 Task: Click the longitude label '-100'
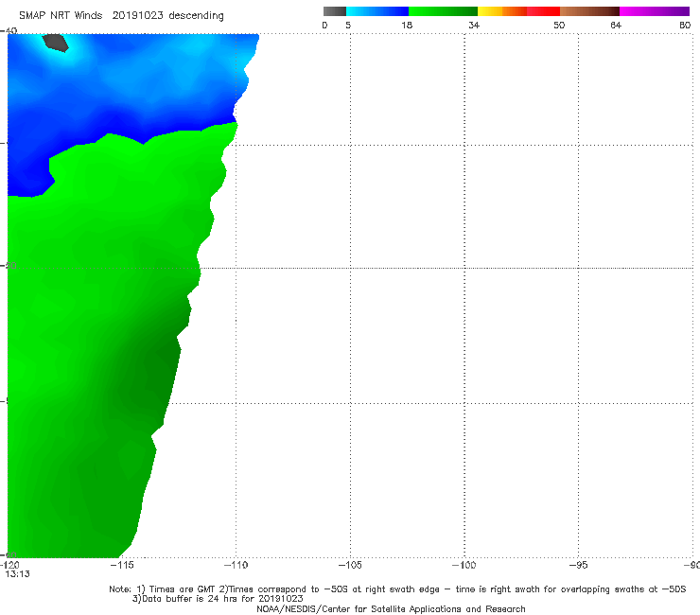click(464, 565)
